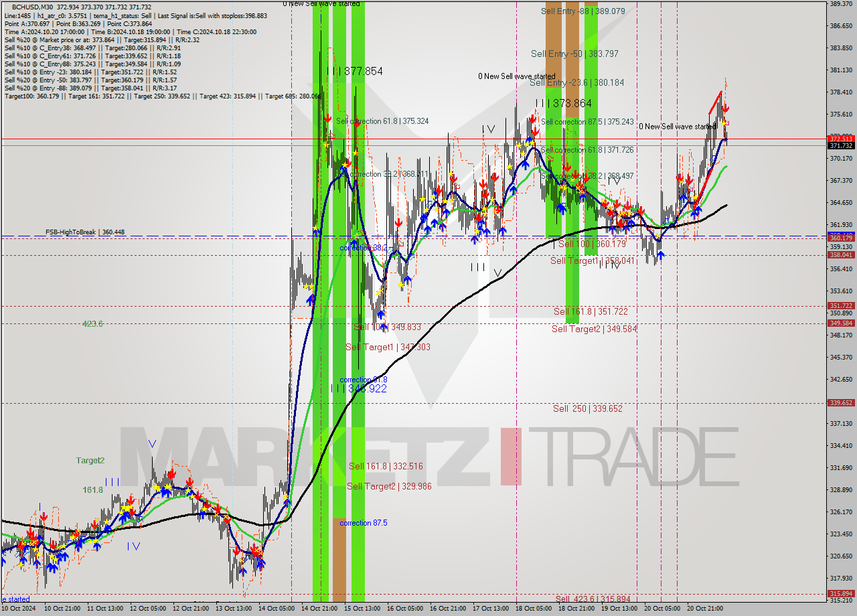The width and height of the screenshot is (857, 616).
Task: Click '13 Oct 13:00' on time axis
Action: click(x=235, y=609)
